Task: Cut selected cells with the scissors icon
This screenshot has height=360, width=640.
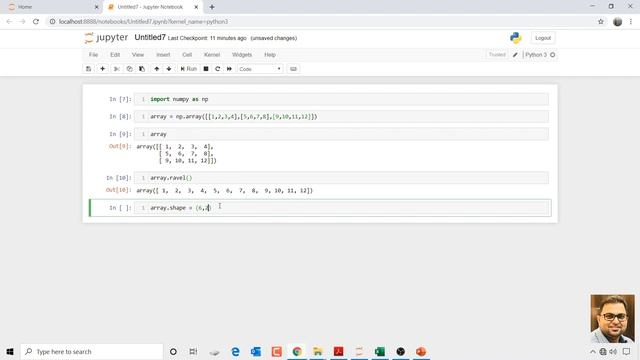Action: (116, 69)
